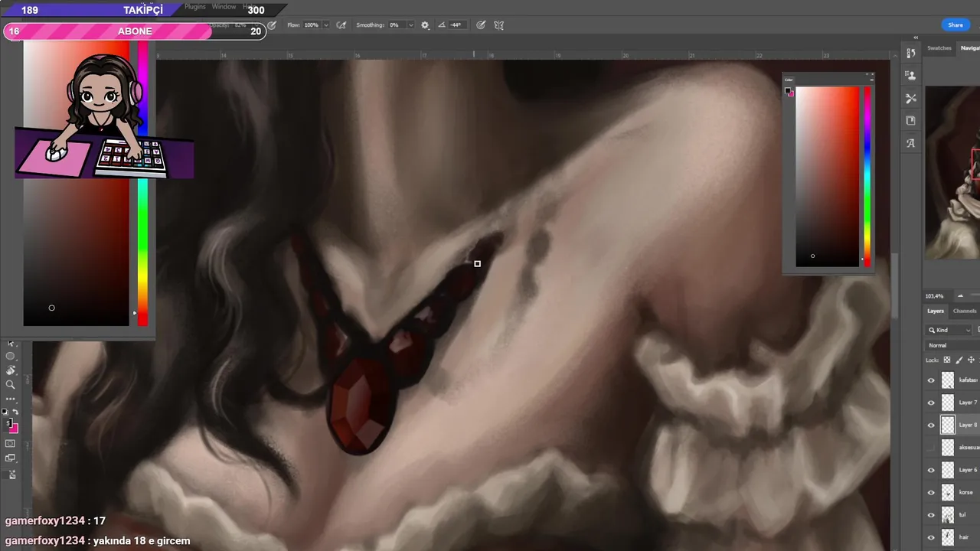
Task: Click the Smoothing value field
Action: (396, 25)
